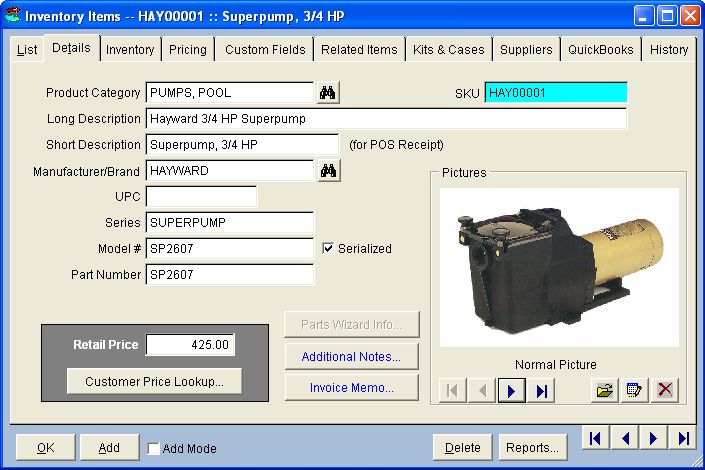Go to last inventory record

pyautogui.click(x=683, y=438)
